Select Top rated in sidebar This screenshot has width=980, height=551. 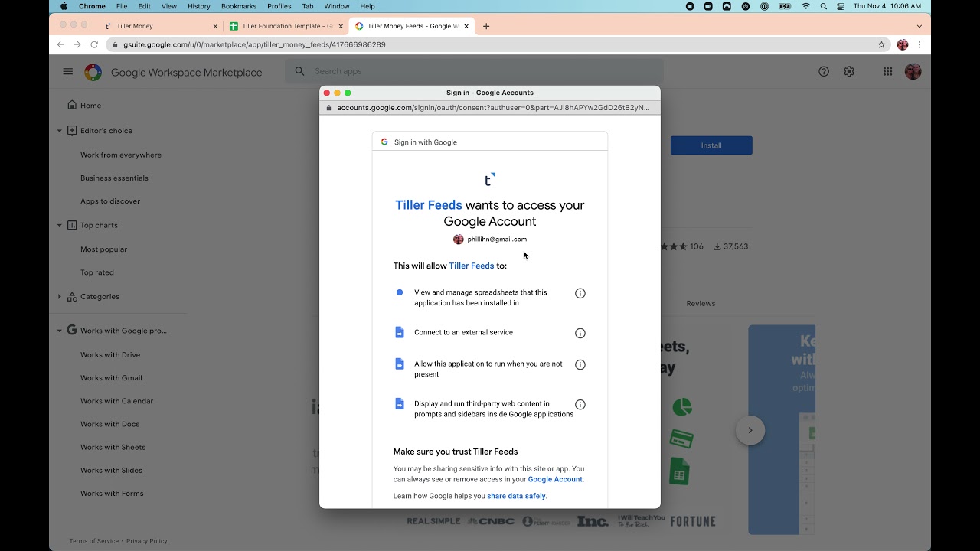pos(97,272)
